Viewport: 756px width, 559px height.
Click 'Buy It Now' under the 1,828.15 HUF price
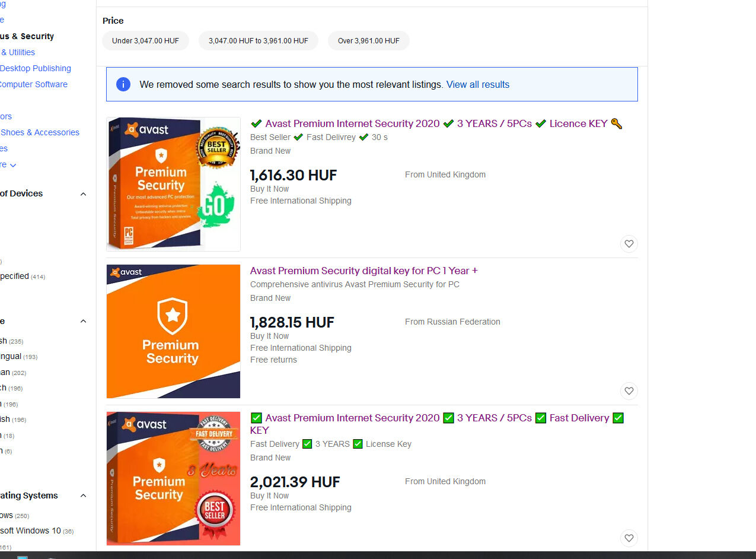(x=270, y=336)
